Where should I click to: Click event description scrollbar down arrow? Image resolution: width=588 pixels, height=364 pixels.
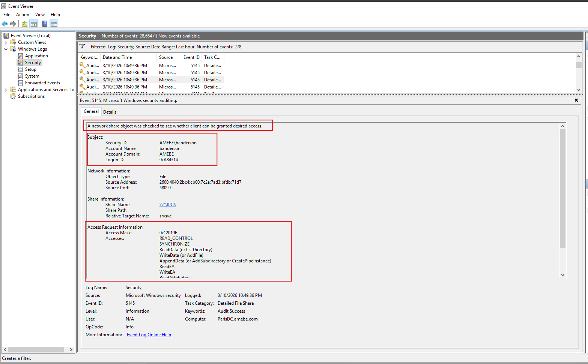(562, 275)
